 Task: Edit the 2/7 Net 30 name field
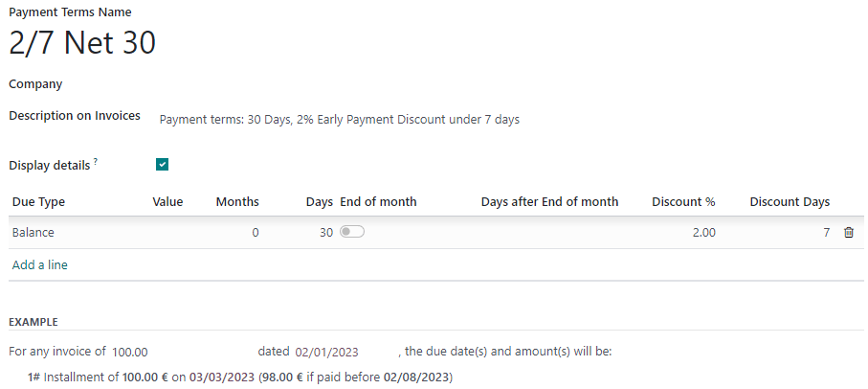[82, 43]
